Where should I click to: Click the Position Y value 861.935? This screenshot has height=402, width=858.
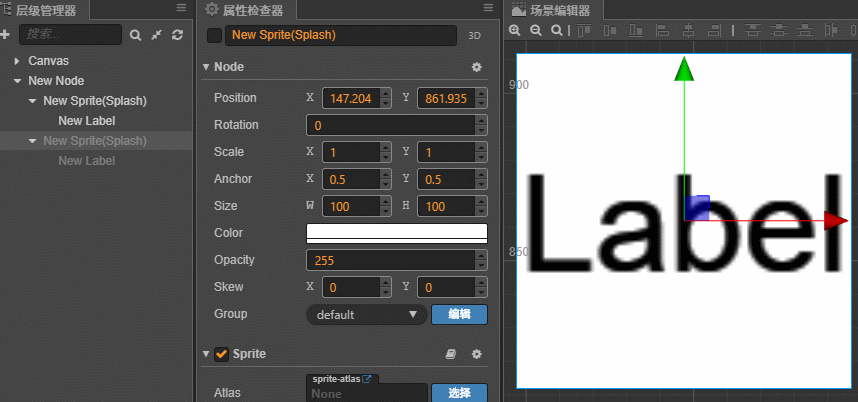point(445,98)
